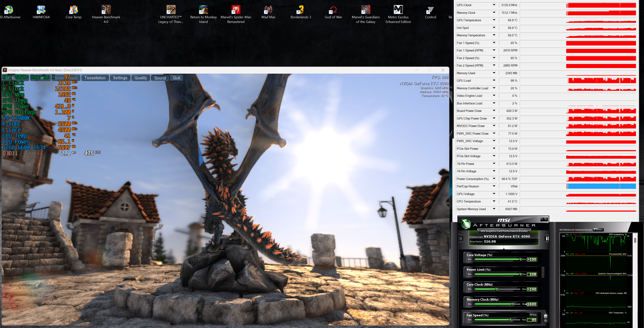Open the 16-Pin Power dropdown arrow
The image size is (644, 328).
(494, 164)
